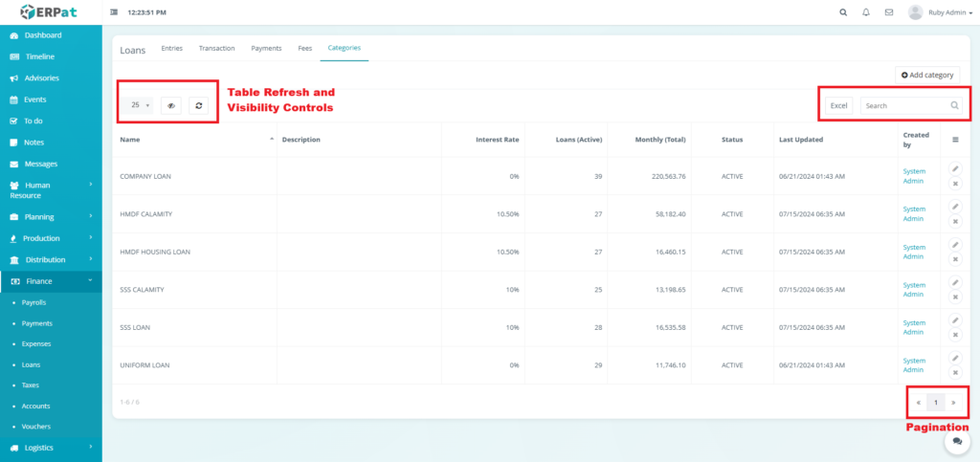
Task: Click the table Search input field
Action: click(x=903, y=106)
